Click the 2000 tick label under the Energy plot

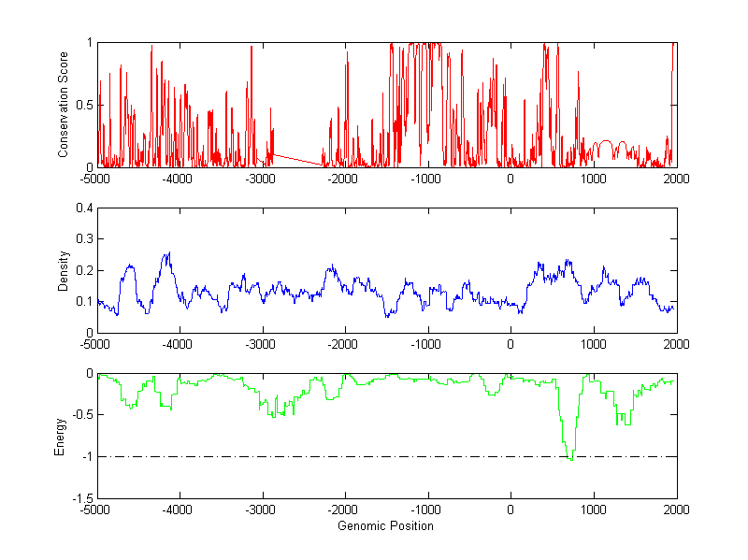point(676,510)
